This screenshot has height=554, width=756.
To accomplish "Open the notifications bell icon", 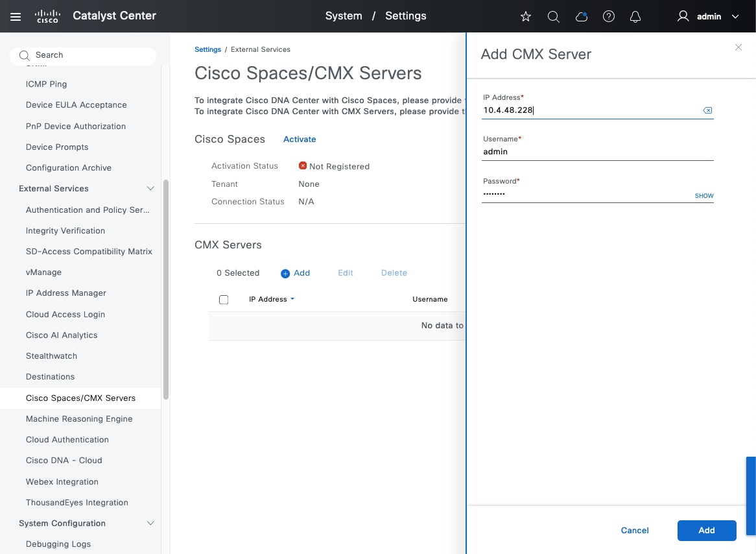I will pyautogui.click(x=635, y=17).
